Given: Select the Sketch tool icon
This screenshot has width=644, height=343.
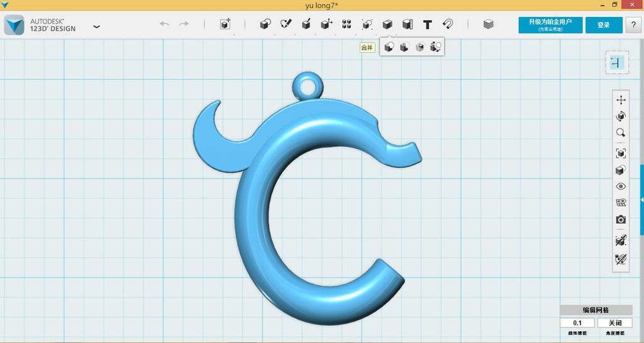Looking at the screenshot, I should tap(286, 24).
